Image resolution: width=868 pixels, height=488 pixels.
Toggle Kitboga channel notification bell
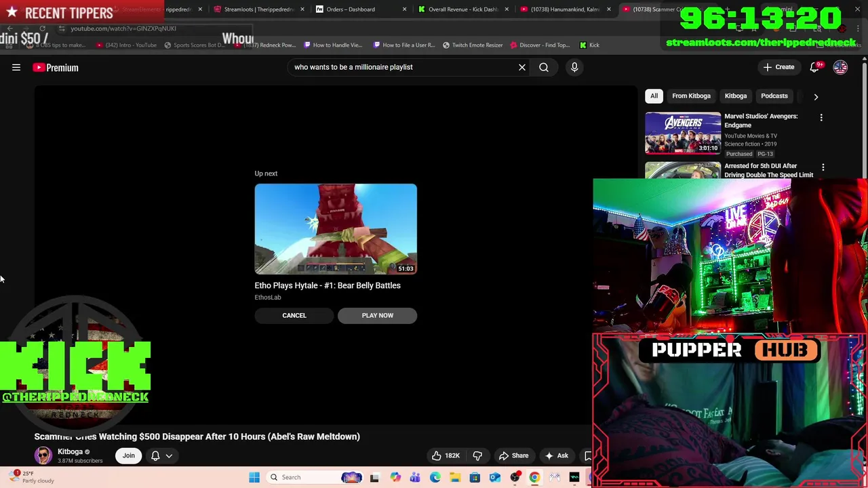(155, 455)
